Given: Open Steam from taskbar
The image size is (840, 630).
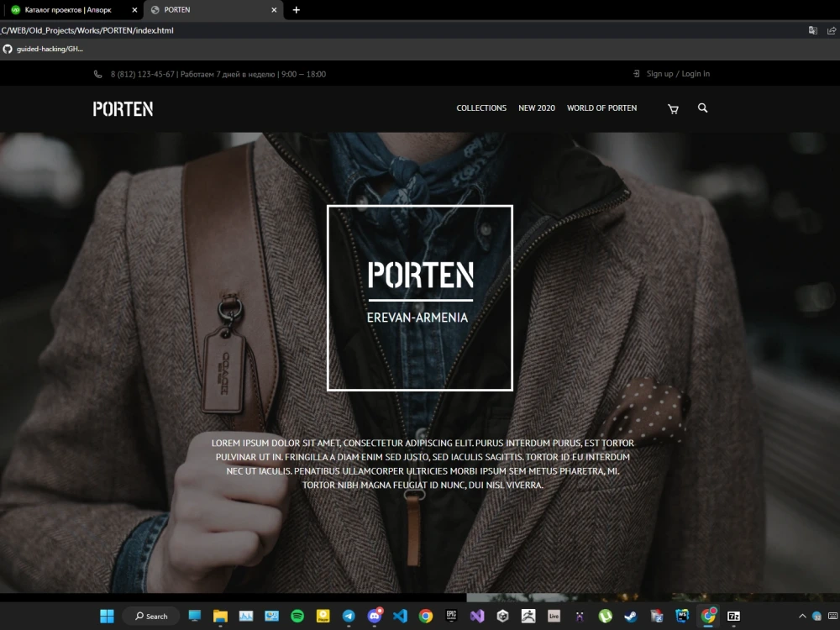Looking at the screenshot, I should [x=631, y=616].
